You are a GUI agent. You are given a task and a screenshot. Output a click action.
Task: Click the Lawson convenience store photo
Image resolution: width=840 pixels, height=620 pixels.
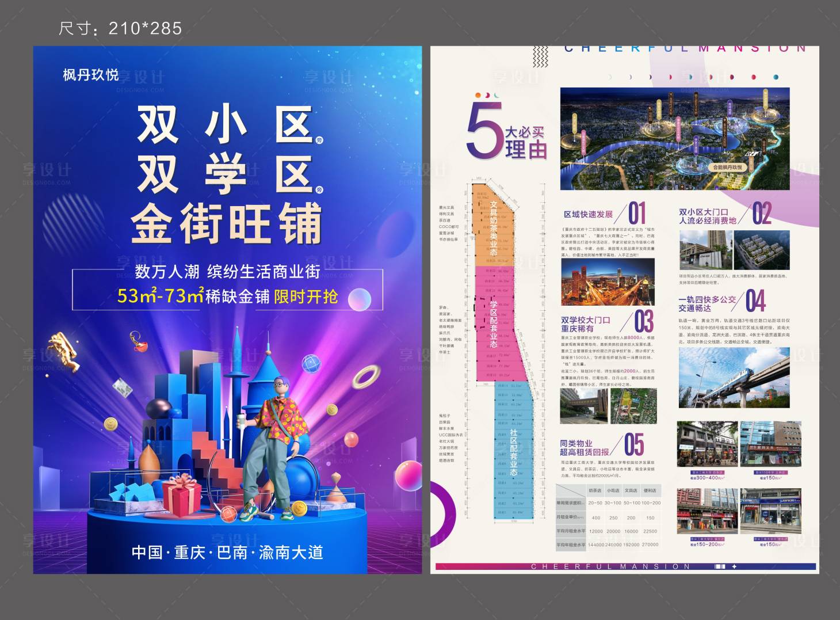[770, 512]
